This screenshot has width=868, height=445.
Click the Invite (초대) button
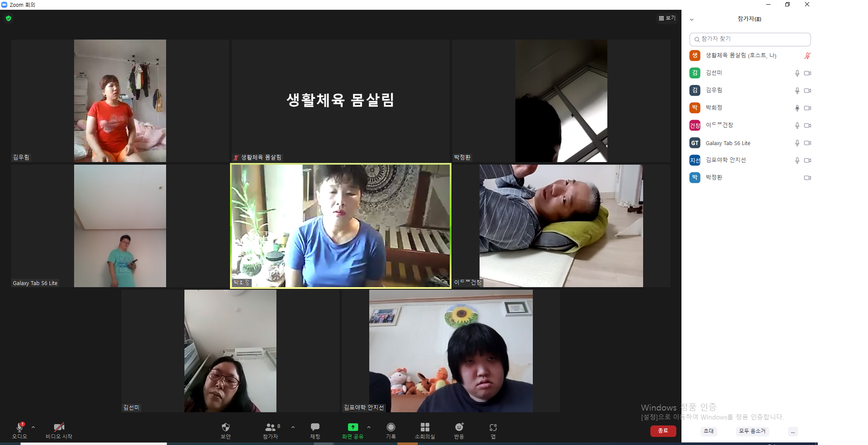pos(709,431)
